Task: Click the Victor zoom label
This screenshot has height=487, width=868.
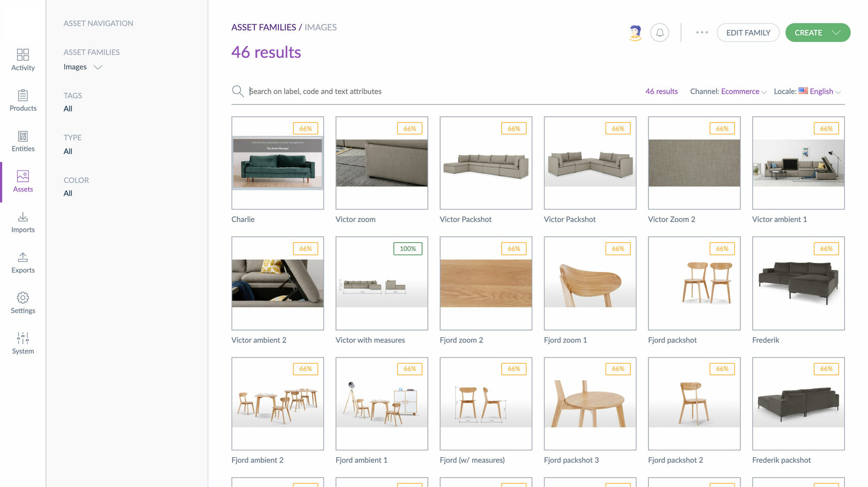Action: (x=355, y=219)
